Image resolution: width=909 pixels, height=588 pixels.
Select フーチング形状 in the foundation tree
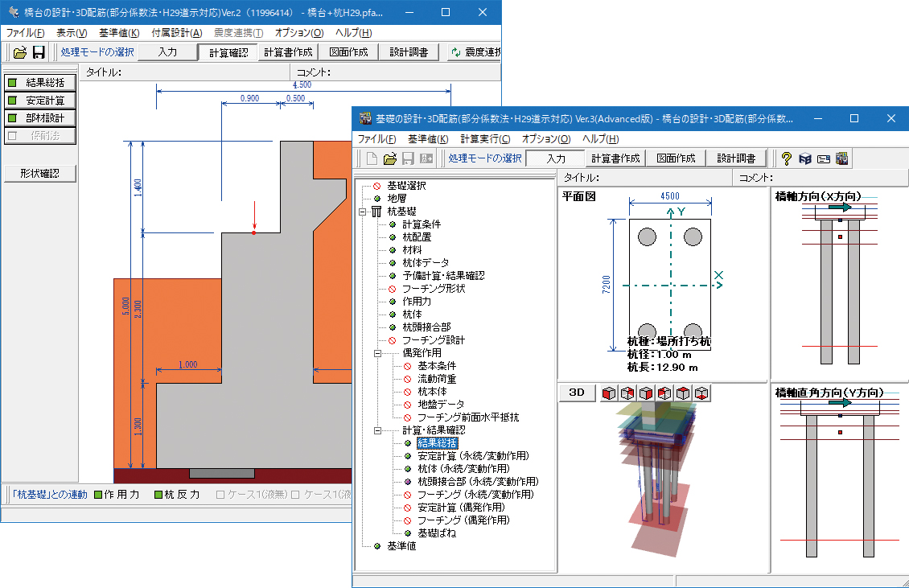[x=434, y=289]
